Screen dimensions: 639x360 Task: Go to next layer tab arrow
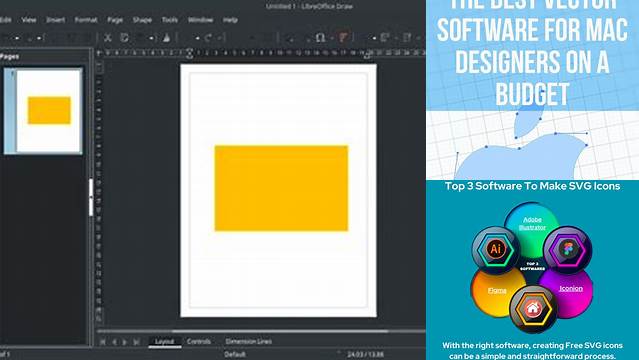125,342
